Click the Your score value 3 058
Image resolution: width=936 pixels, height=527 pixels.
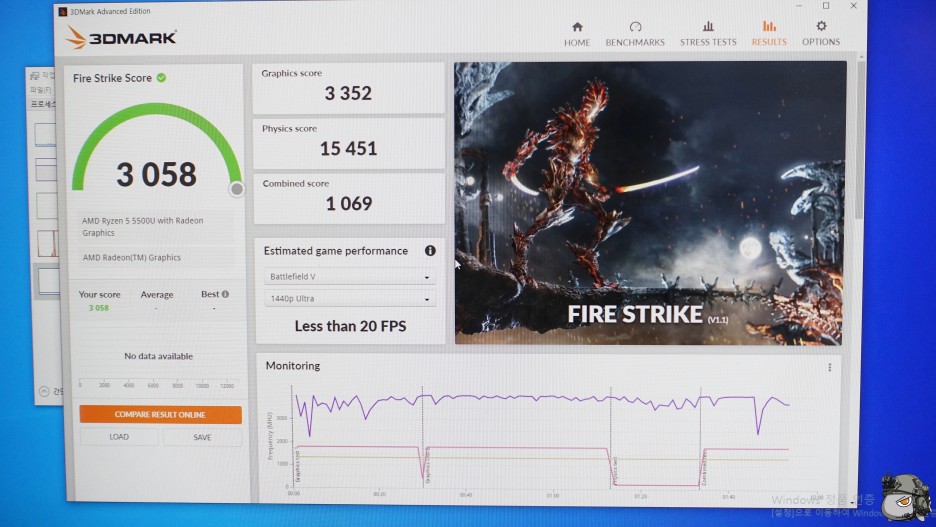98,308
